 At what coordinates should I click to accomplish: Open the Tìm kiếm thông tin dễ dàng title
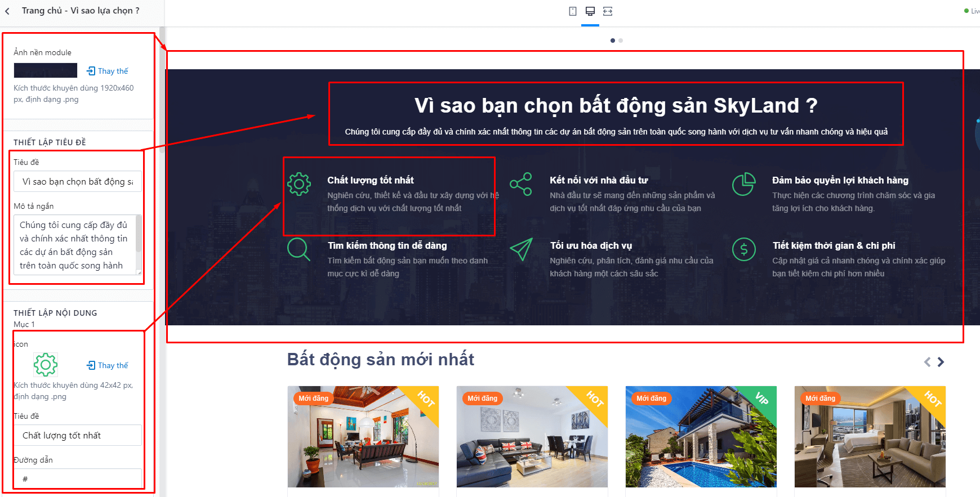click(387, 245)
